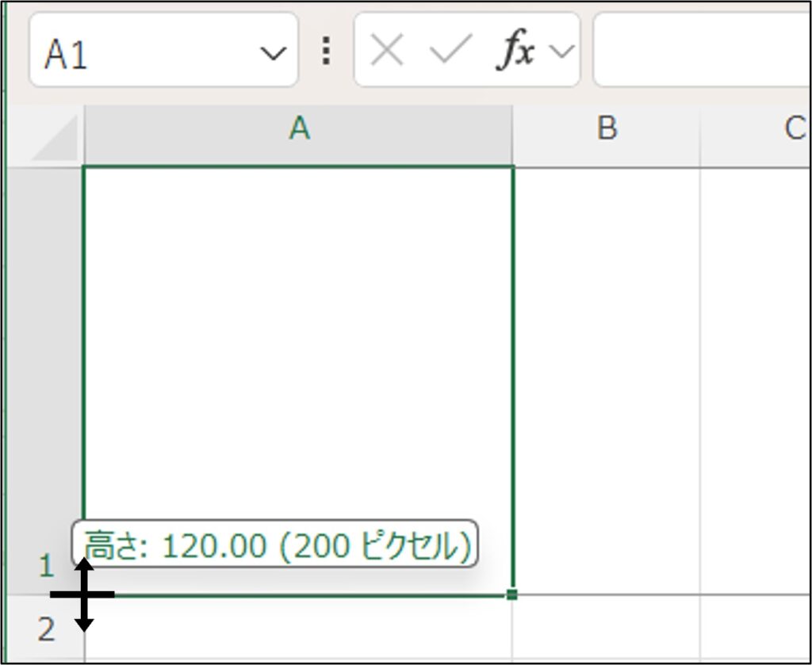
Task: Select cell B1 in the grid
Action: click(607, 380)
